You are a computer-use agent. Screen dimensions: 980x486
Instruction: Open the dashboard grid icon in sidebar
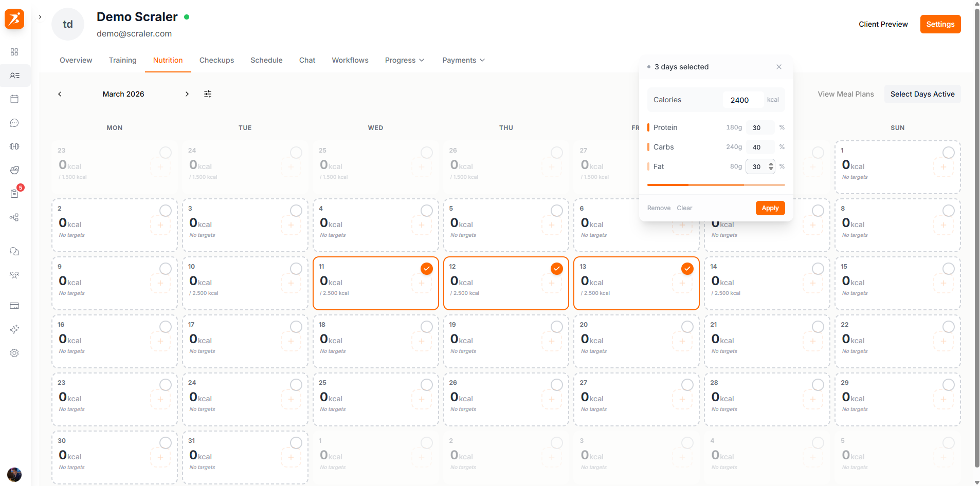[x=14, y=52]
